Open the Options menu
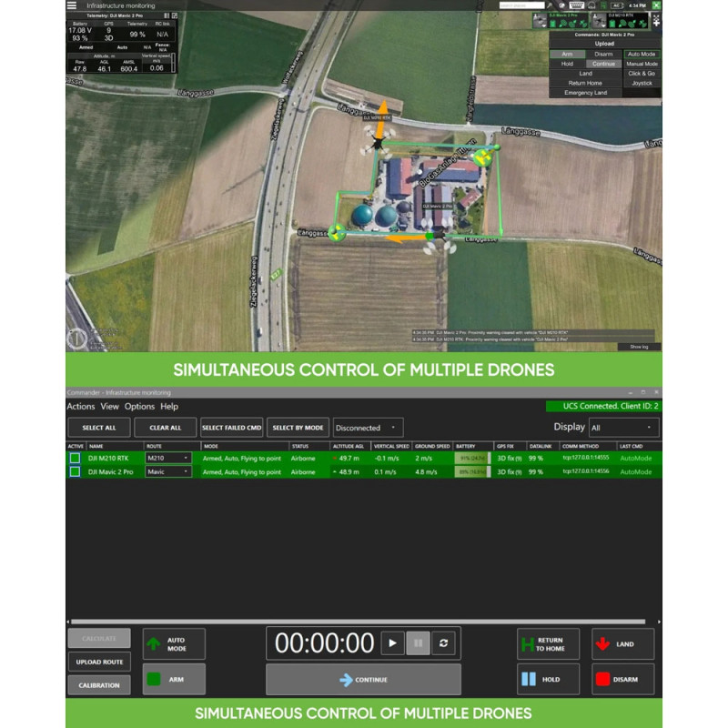The image size is (728, 728). coord(141,407)
